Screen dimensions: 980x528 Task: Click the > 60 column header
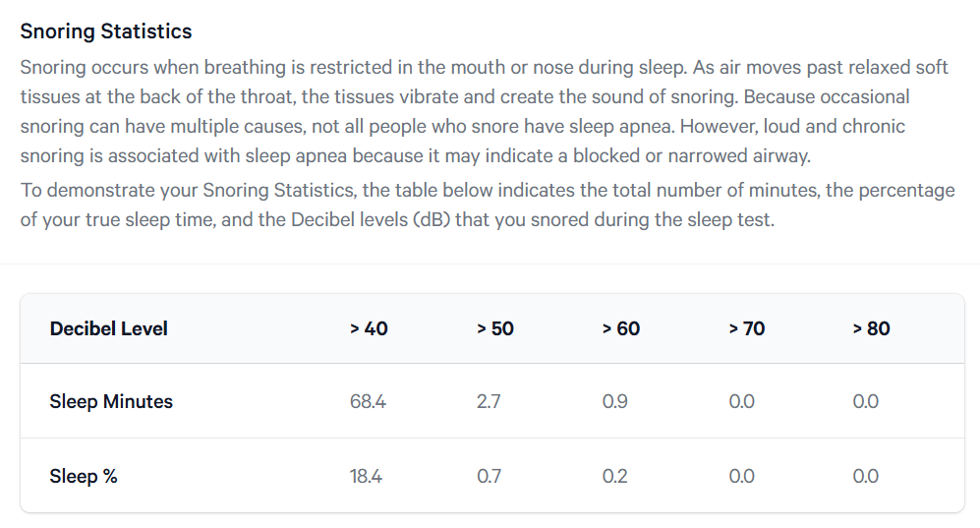(x=620, y=328)
